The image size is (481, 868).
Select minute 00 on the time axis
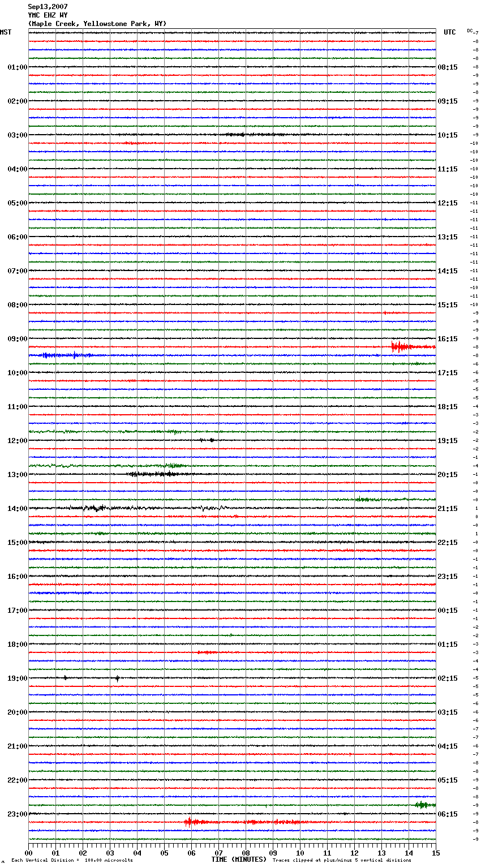pos(28,853)
